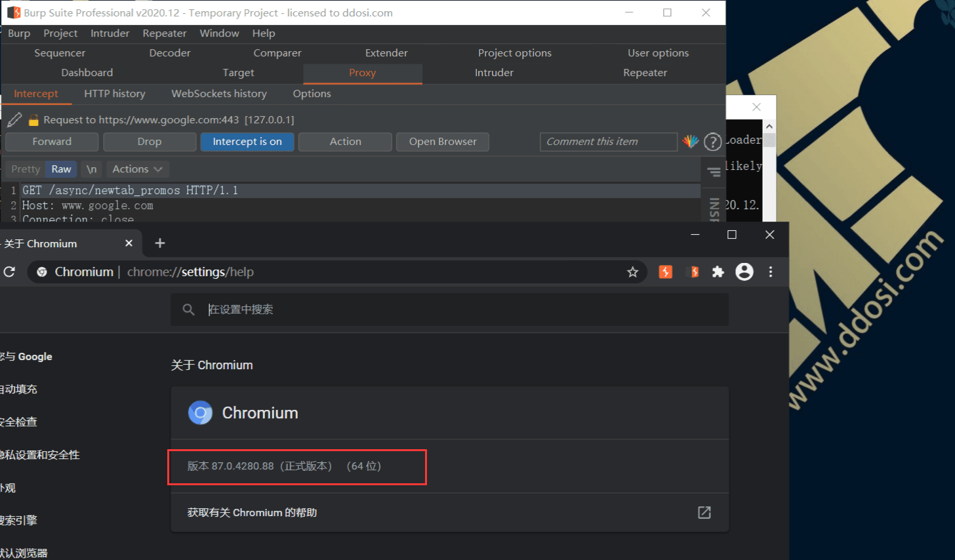Open the Burp menu
Image resolution: width=955 pixels, height=560 pixels.
point(19,33)
